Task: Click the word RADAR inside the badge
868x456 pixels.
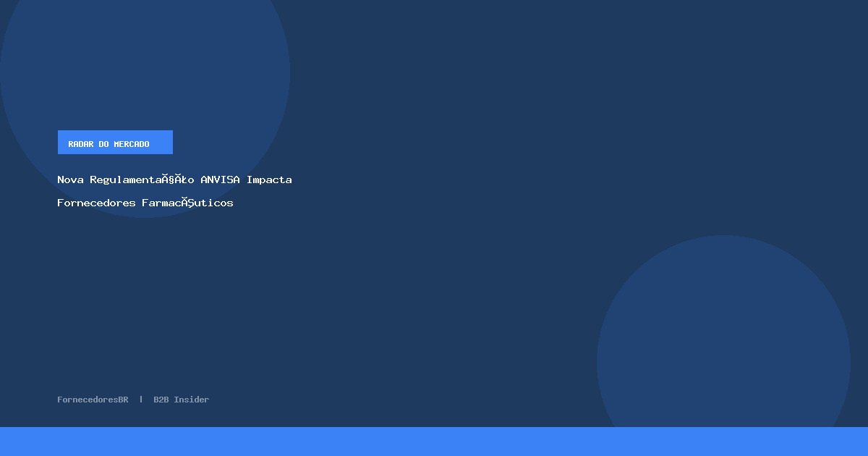Action: [81, 144]
